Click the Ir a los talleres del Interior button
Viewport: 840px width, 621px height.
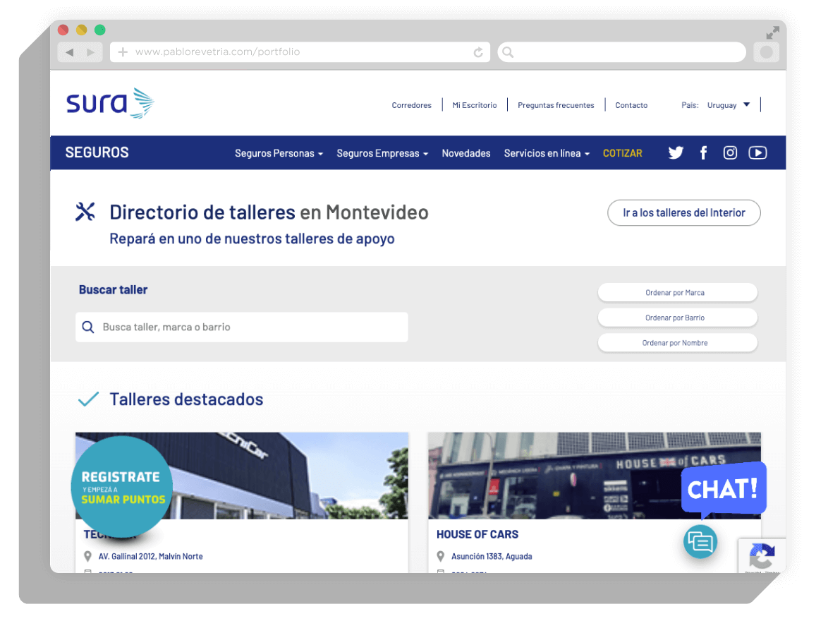coord(683,212)
